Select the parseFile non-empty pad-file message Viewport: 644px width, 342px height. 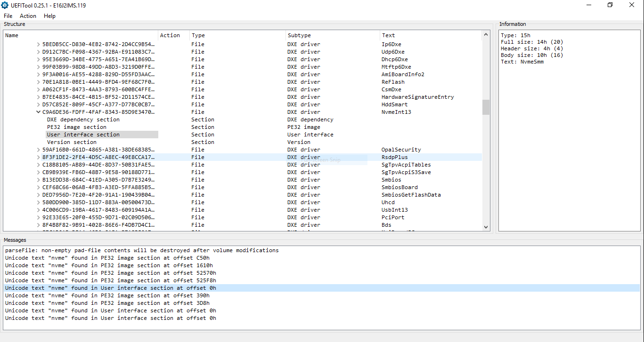[x=322, y=250]
